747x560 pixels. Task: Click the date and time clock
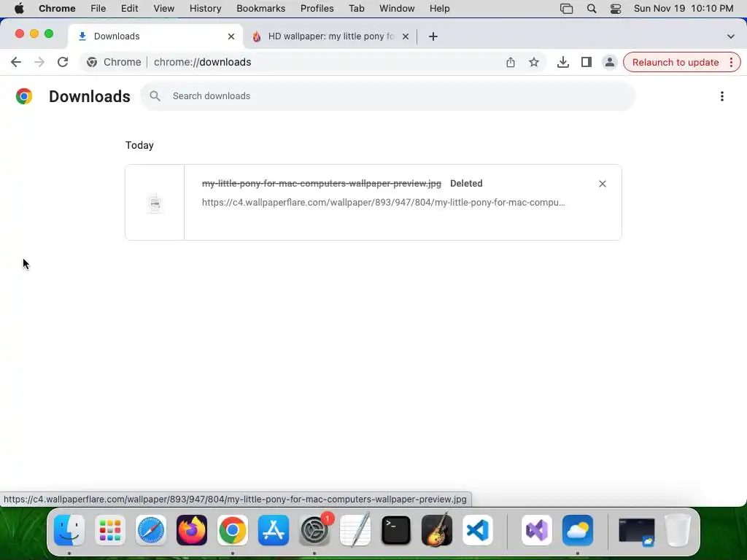(x=683, y=9)
